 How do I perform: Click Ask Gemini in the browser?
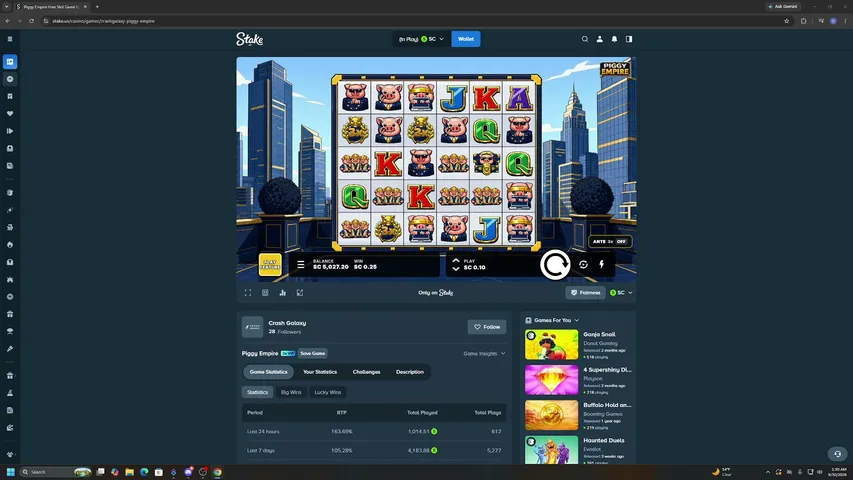783,7
